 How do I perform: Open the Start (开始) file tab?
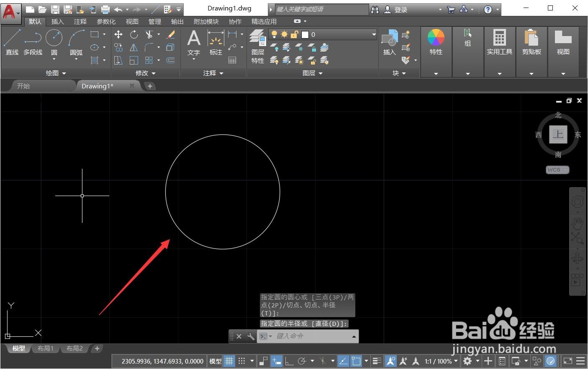click(23, 86)
